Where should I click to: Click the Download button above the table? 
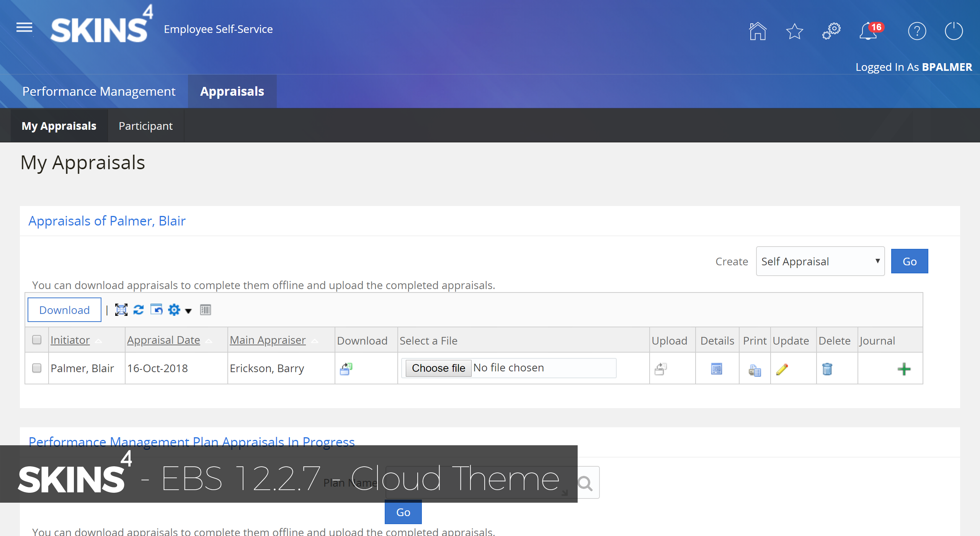64,310
